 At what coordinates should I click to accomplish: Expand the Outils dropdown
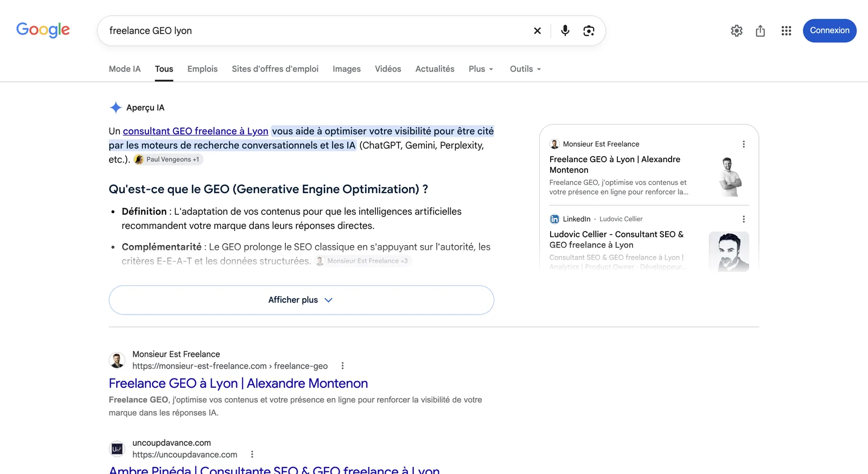525,69
